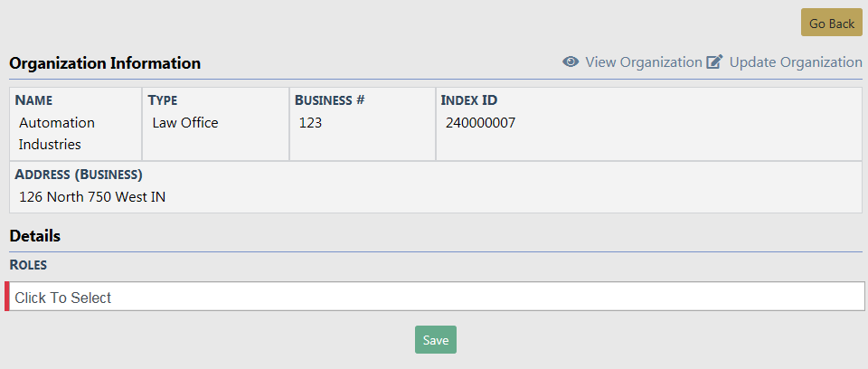Click the pencil edit icon for Update Organization

pyautogui.click(x=714, y=62)
